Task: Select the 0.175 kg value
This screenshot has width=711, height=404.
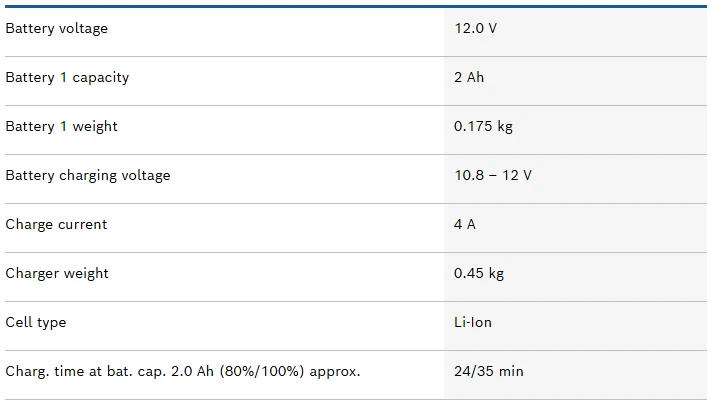Action: tap(483, 127)
